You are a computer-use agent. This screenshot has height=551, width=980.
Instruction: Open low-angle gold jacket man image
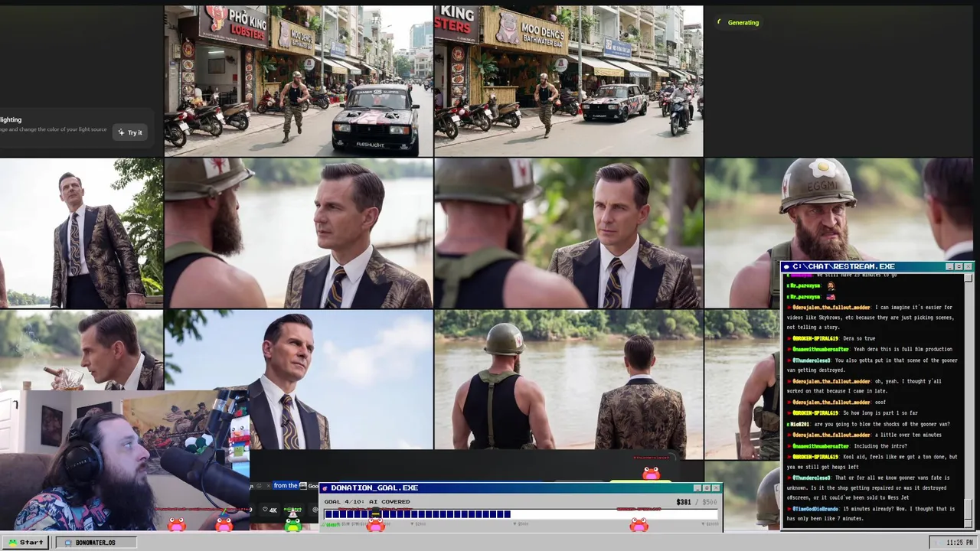pos(81,233)
